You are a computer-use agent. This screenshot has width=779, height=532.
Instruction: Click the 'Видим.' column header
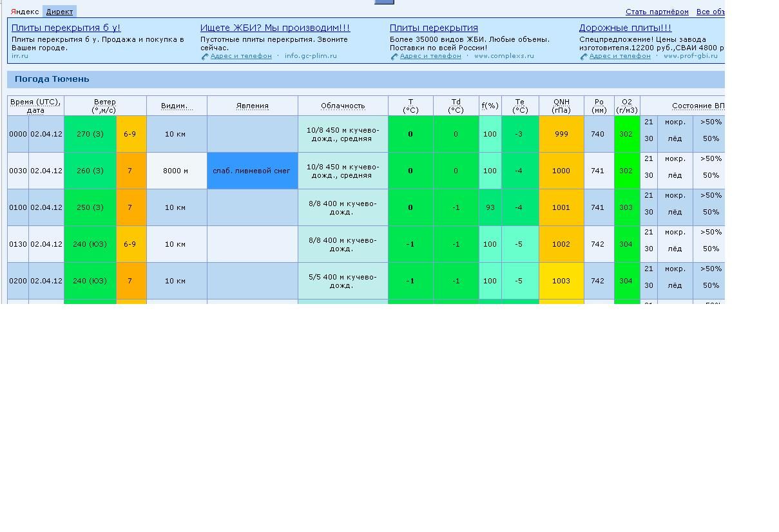coord(177,106)
